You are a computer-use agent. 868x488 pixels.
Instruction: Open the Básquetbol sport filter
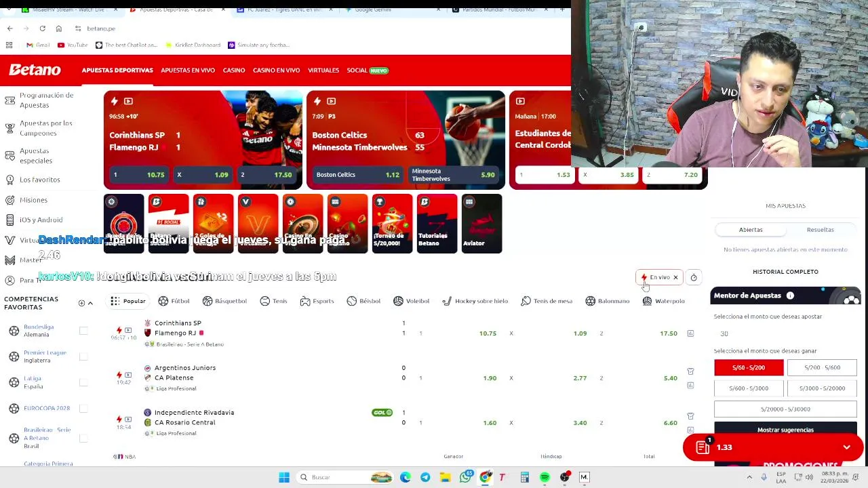224,301
